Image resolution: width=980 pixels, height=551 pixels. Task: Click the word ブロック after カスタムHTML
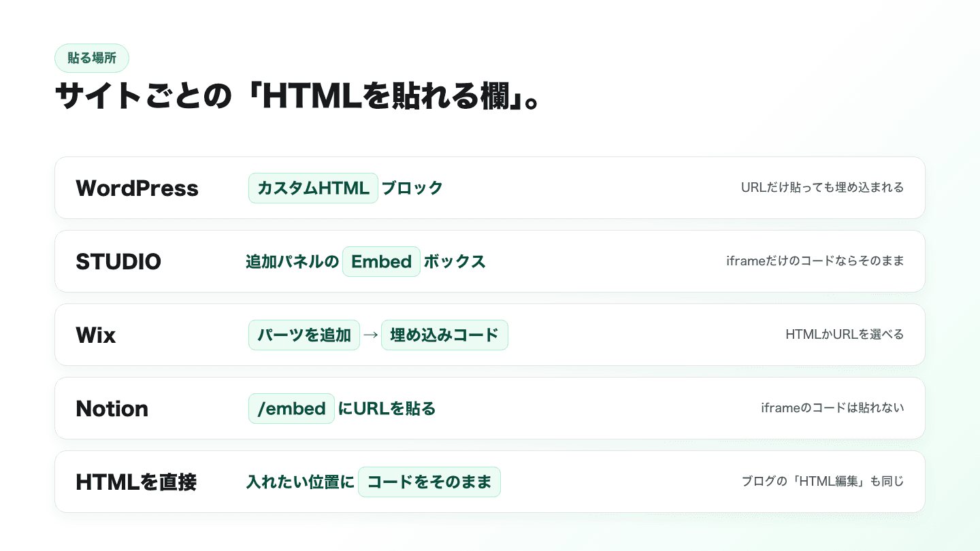click(x=412, y=188)
